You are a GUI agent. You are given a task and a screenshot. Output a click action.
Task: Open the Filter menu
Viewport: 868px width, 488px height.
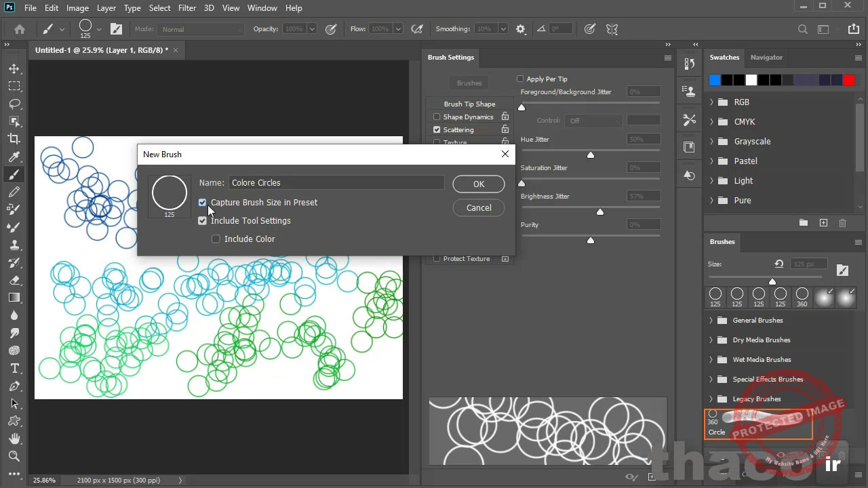click(x=187, y=8)
